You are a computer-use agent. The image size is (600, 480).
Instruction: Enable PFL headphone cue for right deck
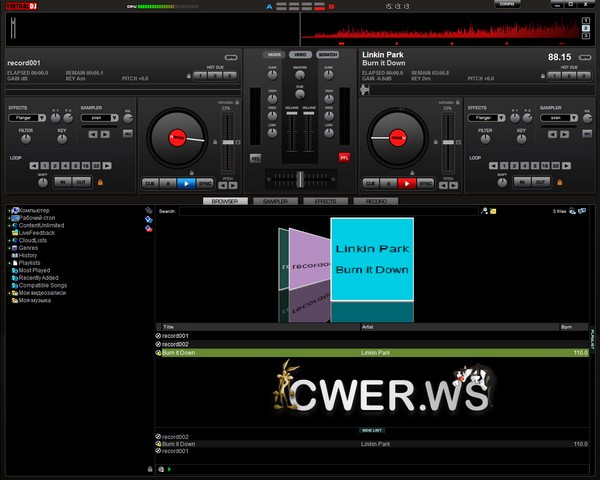pyautogui.click(x=344, y=157)
